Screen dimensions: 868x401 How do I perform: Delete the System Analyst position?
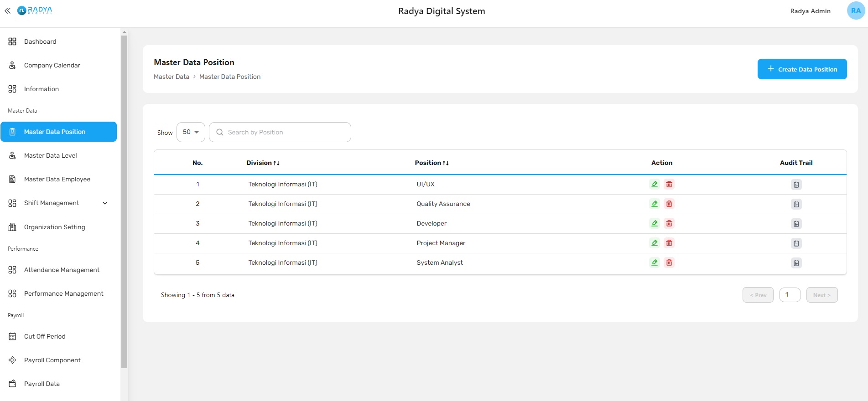669,262
